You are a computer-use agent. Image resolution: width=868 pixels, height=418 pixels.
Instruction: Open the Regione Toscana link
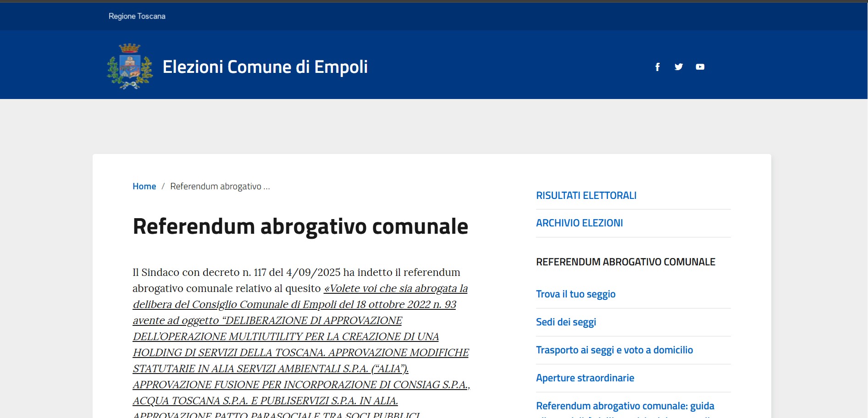click(137, 16)
